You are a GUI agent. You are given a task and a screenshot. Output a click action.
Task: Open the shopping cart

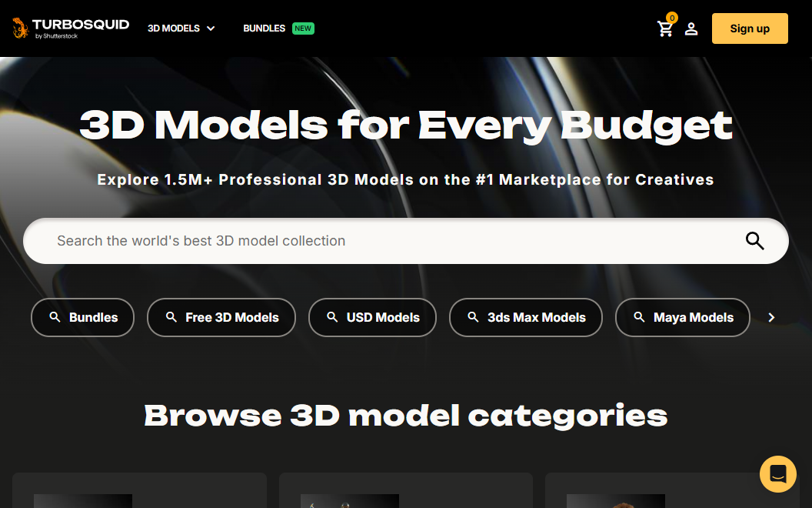coord(665,29)
